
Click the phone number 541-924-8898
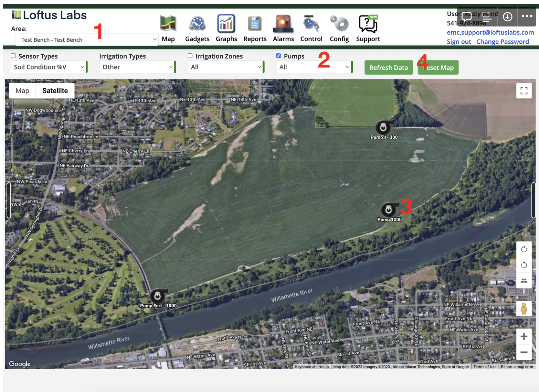click(466, 23)
